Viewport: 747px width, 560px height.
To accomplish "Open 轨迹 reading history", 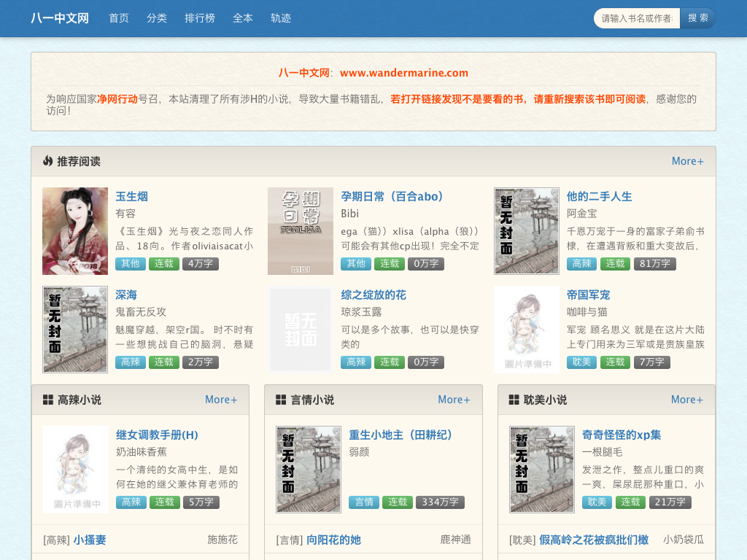I will tap(281, 18).
